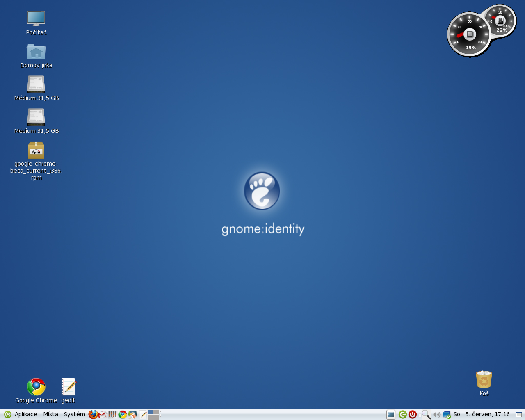525x420 pixels.
Task: Switch to the third workspace
Action: (x=150, y=417)
